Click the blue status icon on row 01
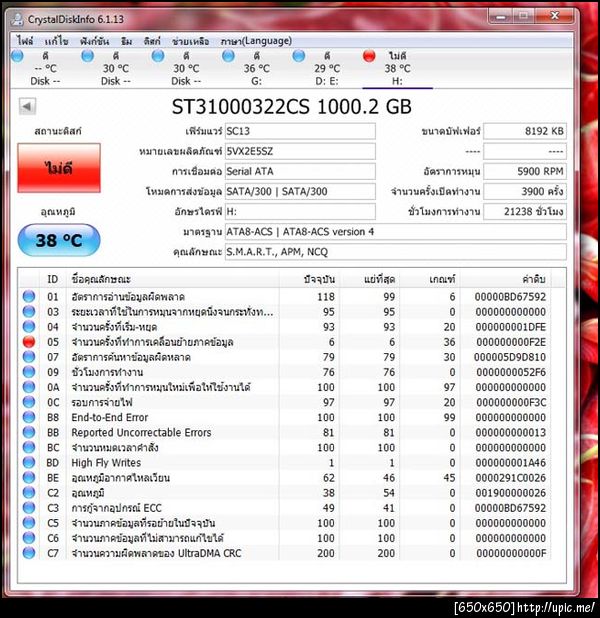 tap(29, 296)
